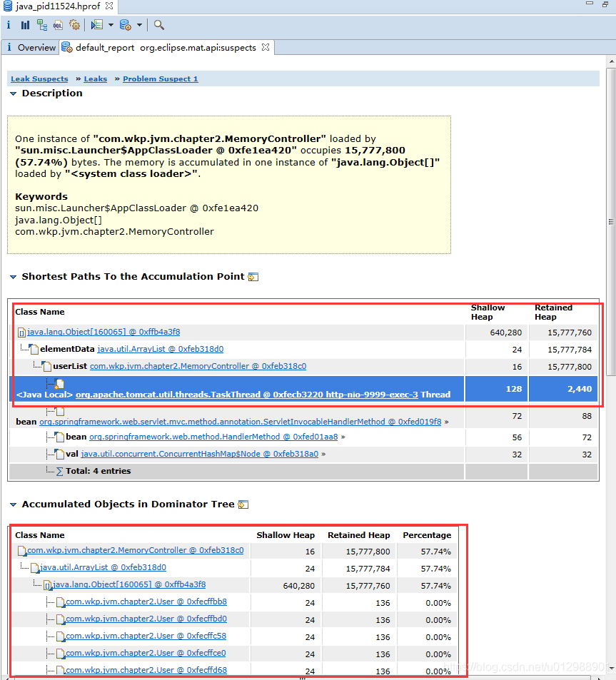Viewport: 616px width, 680px height.
Task: Open MemoryController @ 0xfeb318c0 in dominator tree
Action: (136, 550)
